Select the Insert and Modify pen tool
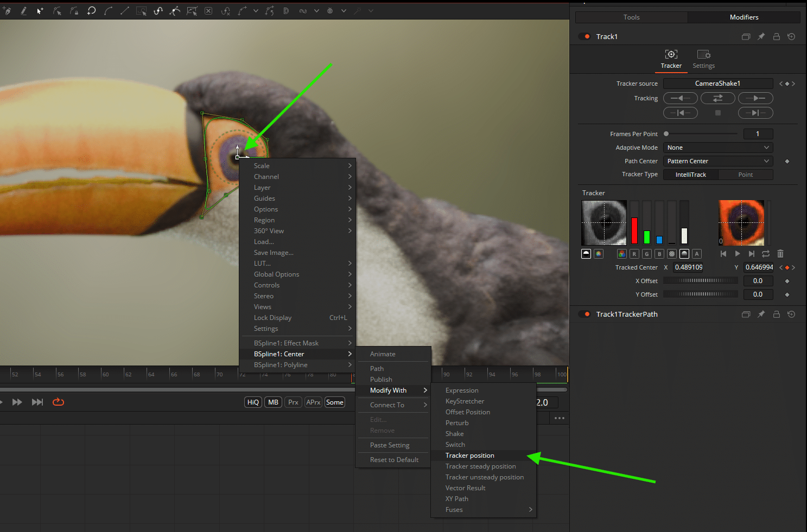Screen dimensions: 807x532 coord(7,11)
